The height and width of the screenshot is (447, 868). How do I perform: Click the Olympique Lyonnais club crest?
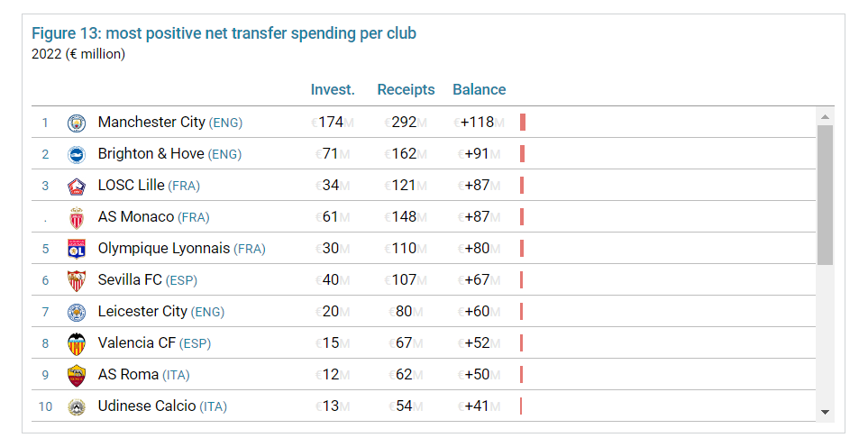(76, 249)
